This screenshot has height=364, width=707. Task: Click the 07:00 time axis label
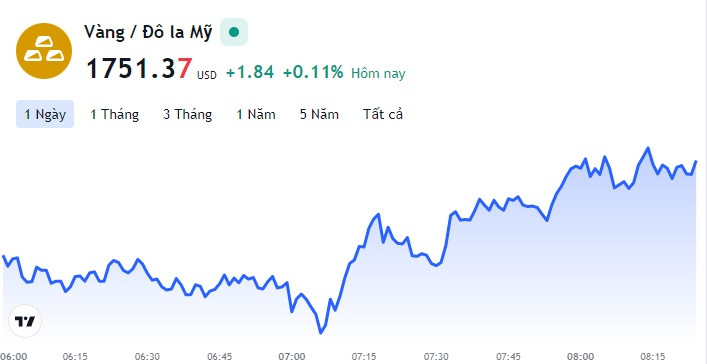tap(292, 356)
